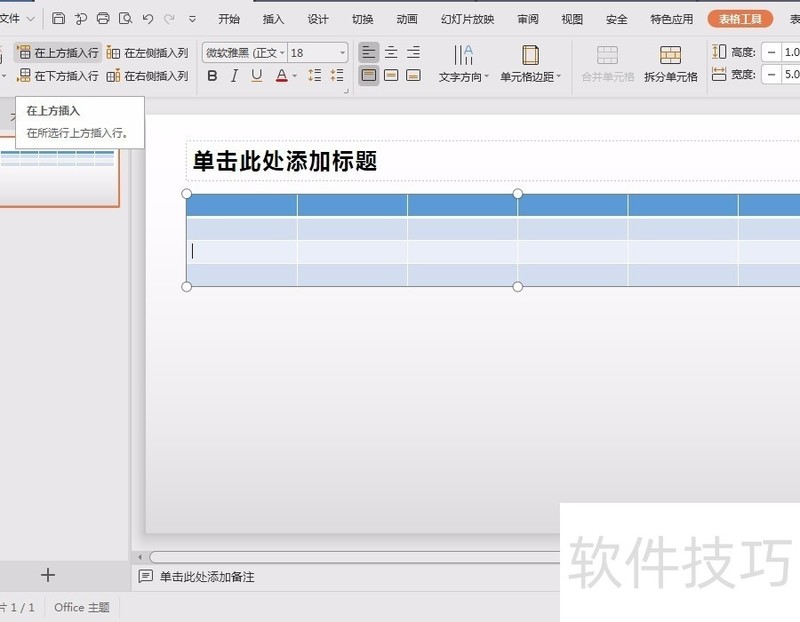The image size is (800, 622).
Task: Open 文字方向 dropdown
Action: [x=464, y=64]
